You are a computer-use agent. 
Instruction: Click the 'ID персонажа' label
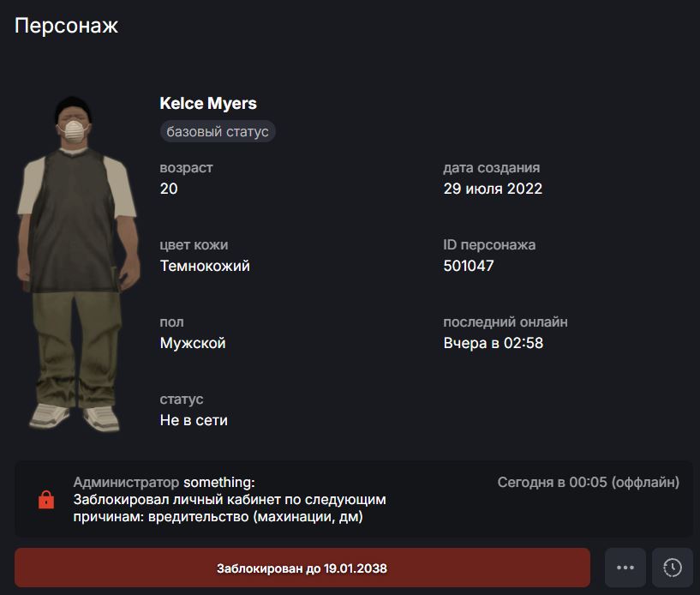coord(489,245)
